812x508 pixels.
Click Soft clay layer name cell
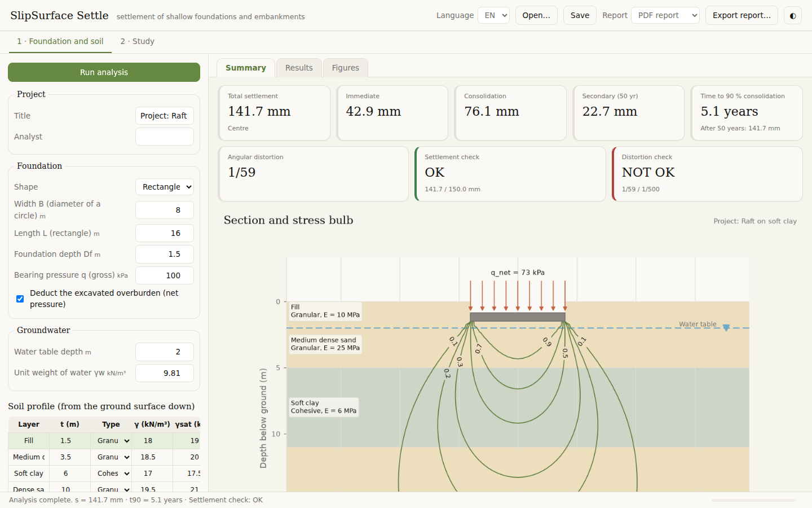tap(29, 474)
